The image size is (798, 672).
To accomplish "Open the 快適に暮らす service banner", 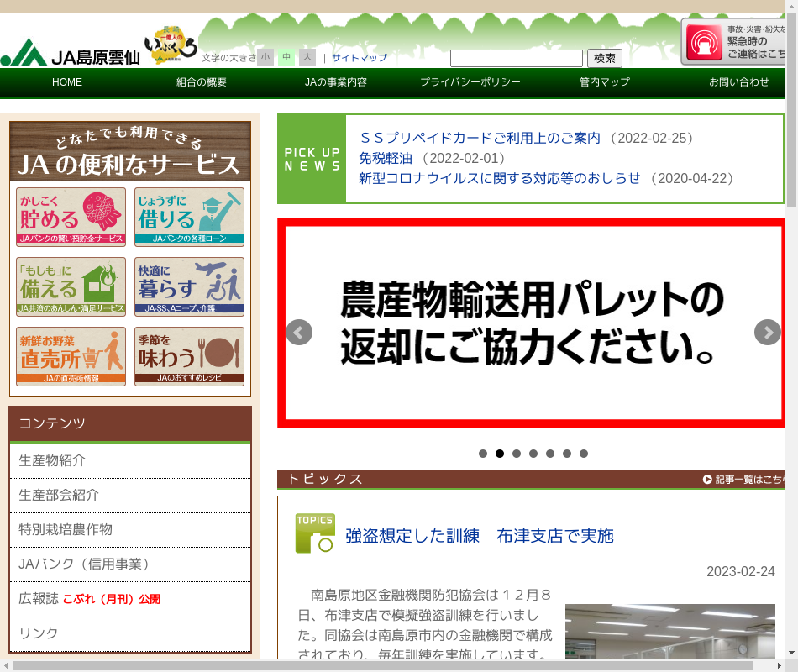I will coord(189,286).
